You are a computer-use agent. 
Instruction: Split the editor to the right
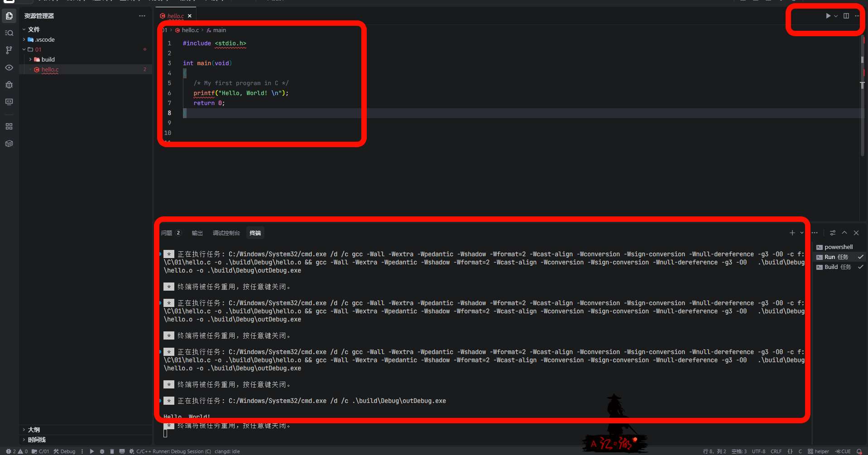[x=846, y=16]
